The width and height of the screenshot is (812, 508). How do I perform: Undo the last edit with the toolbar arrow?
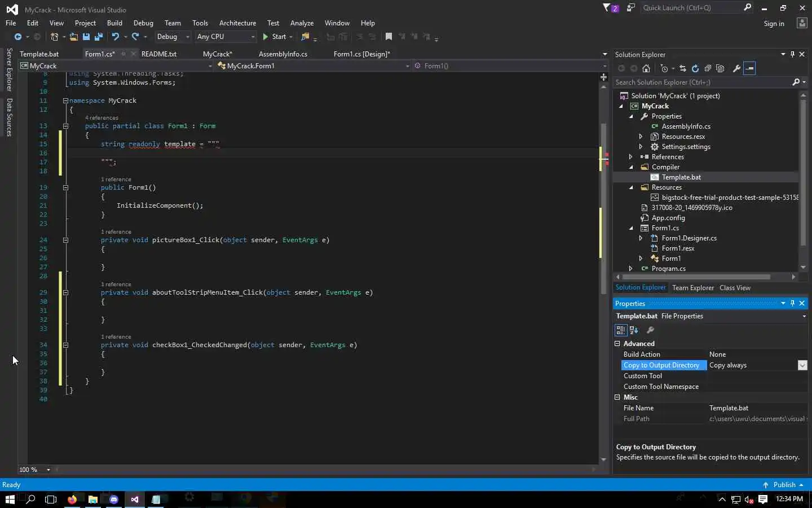click(x=116, y=37)
